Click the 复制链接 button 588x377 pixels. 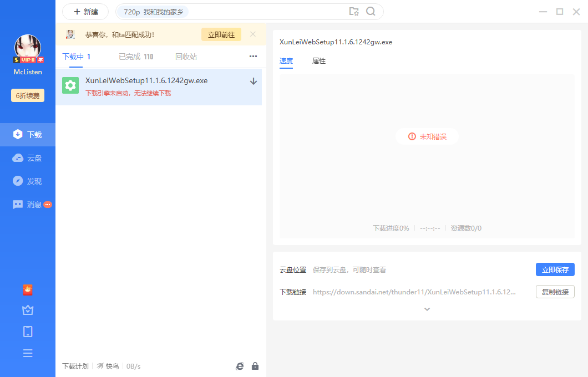pyautogui.click(x=555, y=292)
